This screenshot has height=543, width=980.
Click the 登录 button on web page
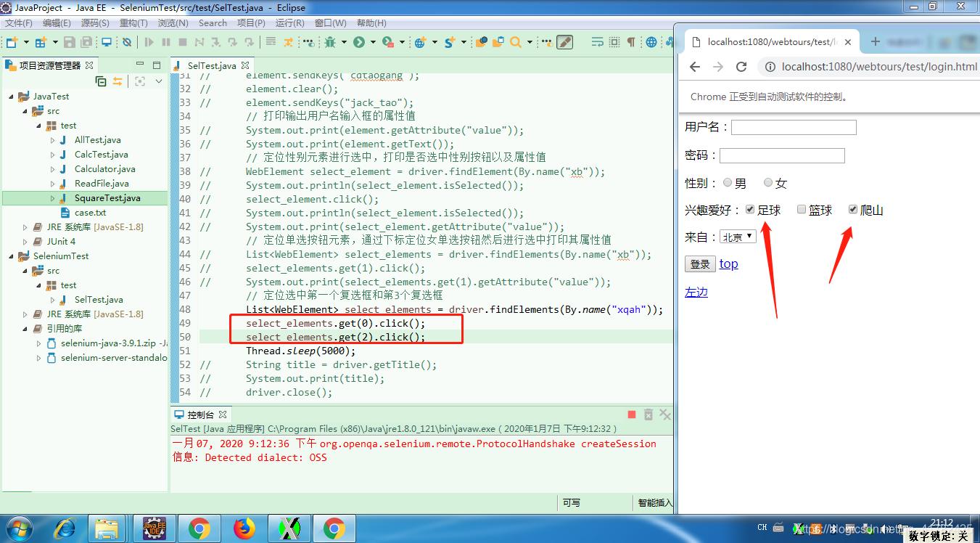tap(700, 264)
